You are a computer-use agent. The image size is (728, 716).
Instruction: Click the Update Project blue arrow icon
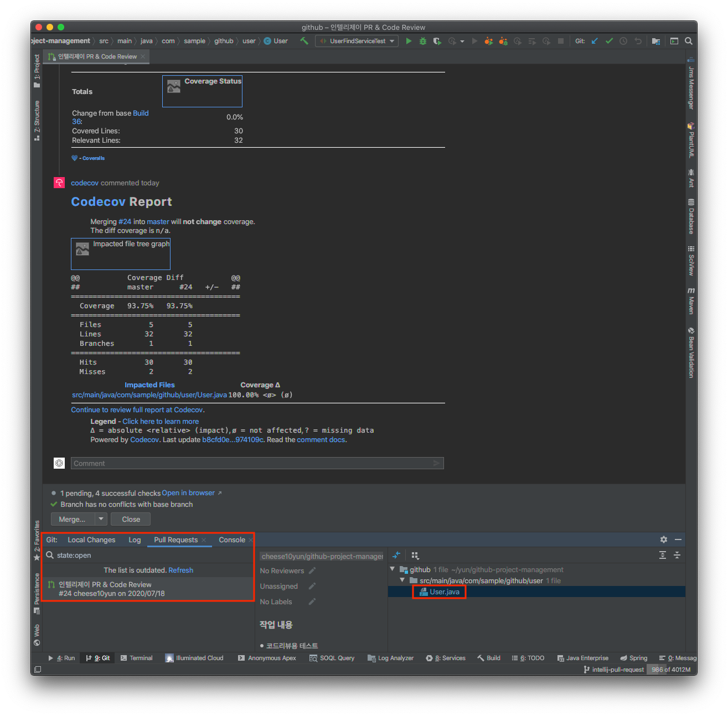coord(595,41)
